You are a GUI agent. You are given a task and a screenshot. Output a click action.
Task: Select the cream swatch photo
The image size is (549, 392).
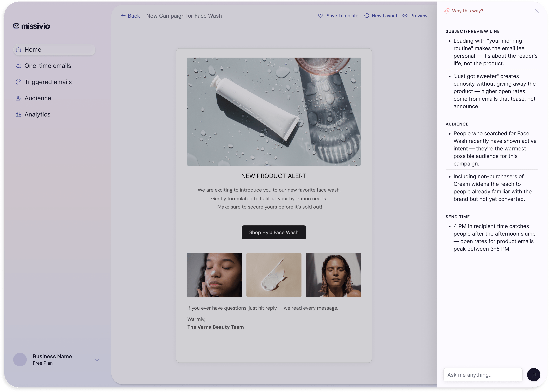(274, 275)
